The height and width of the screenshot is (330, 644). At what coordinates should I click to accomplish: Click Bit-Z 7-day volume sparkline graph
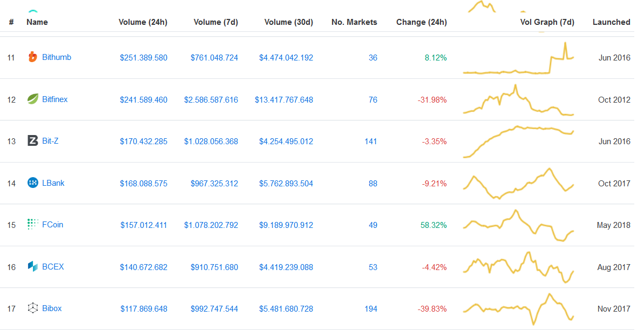[x=518, y=142]
